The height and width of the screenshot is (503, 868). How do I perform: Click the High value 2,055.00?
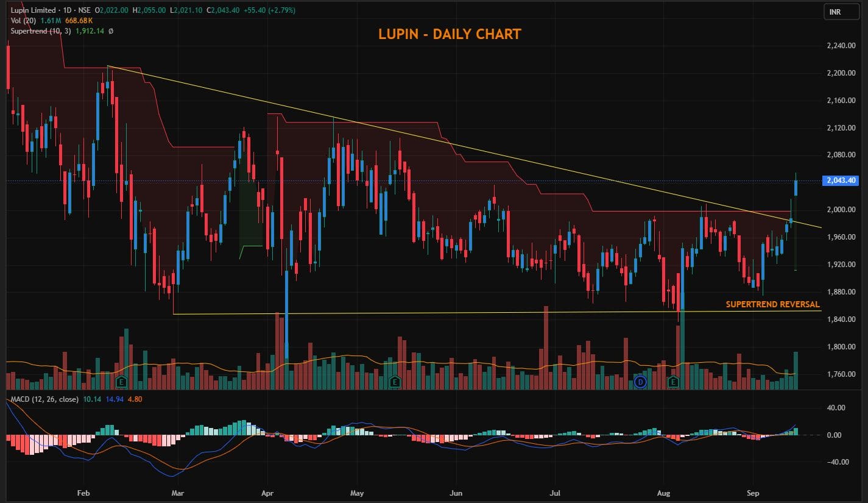[x=152, y=10]
